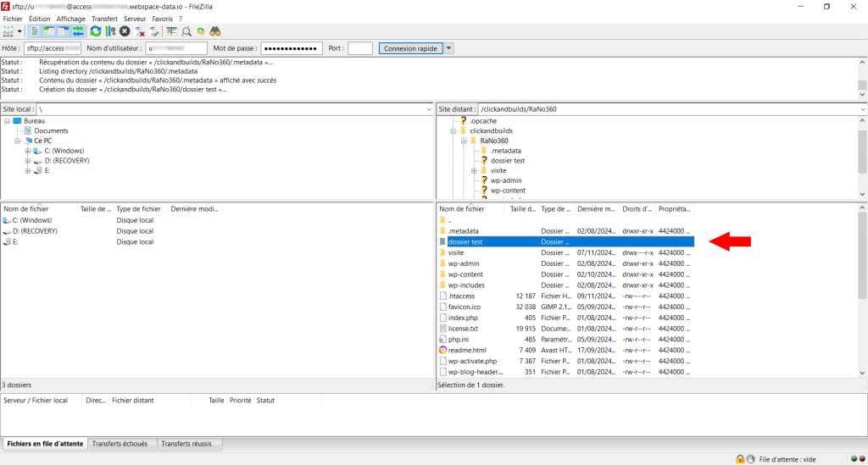
Task: Click the refresh file lists icon
Action: [96, 31]
